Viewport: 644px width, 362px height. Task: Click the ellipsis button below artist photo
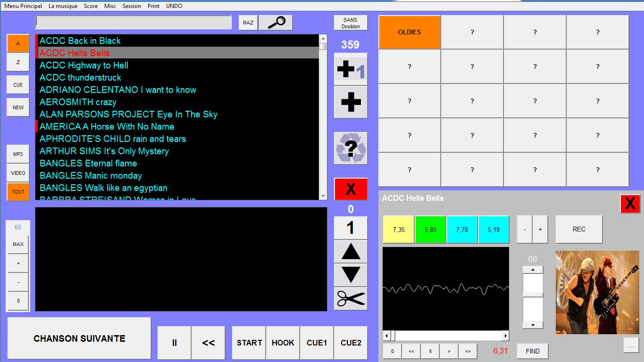pyautogui.click(x=631, y=345)
